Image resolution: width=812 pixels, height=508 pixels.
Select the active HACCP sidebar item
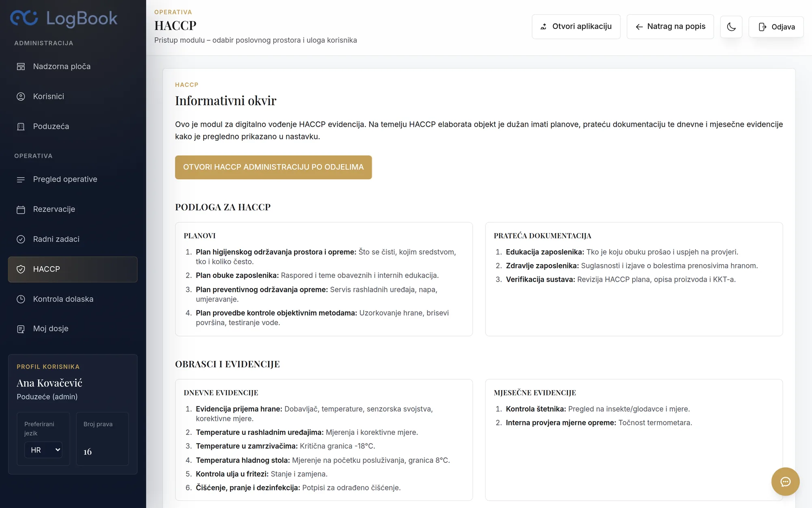(73, 269)
